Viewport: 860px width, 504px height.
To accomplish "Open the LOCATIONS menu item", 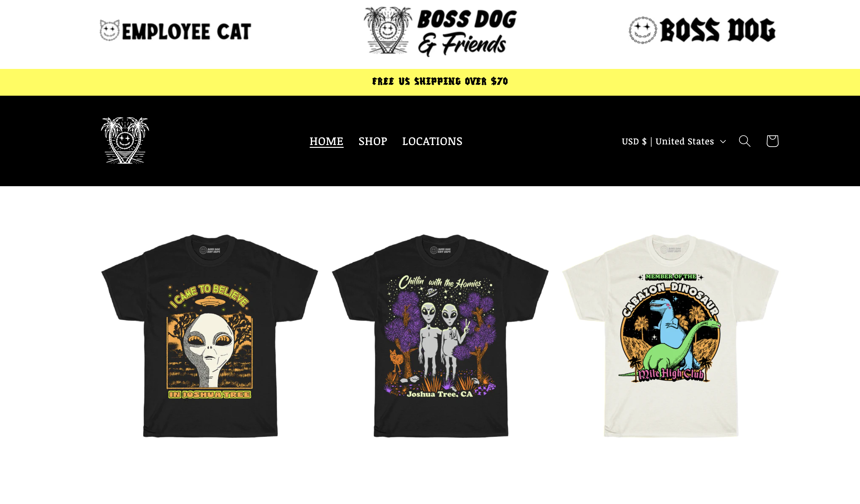I will coord(432,141).
